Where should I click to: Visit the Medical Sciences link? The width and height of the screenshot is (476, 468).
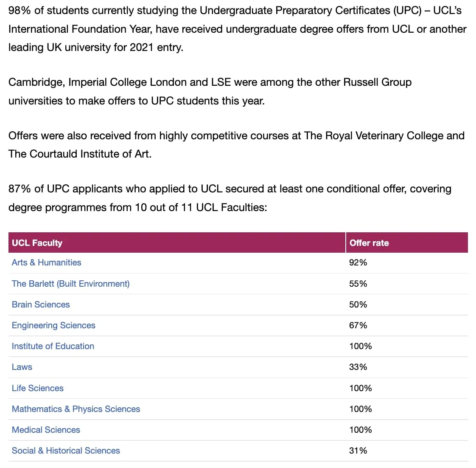coord(46,430)
